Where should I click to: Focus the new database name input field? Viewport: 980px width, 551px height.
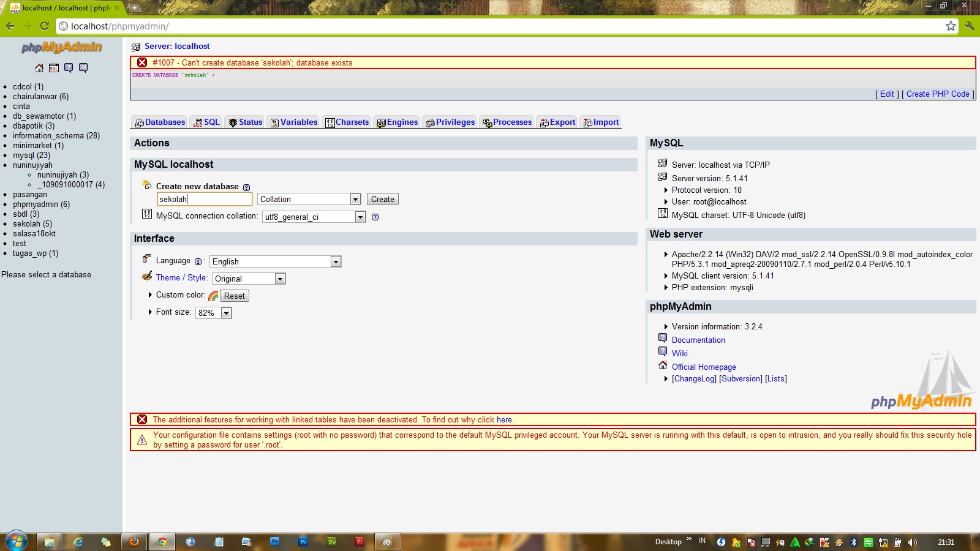click(205, 200)
